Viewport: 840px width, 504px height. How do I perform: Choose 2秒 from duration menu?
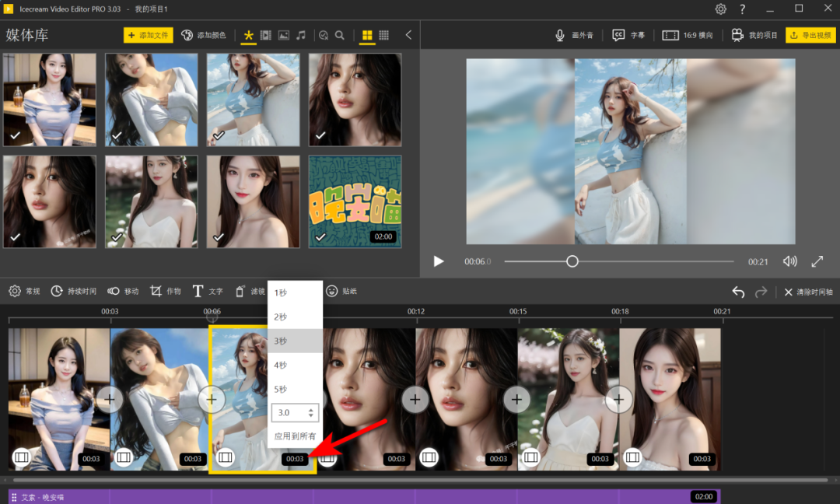coord(296,317)
